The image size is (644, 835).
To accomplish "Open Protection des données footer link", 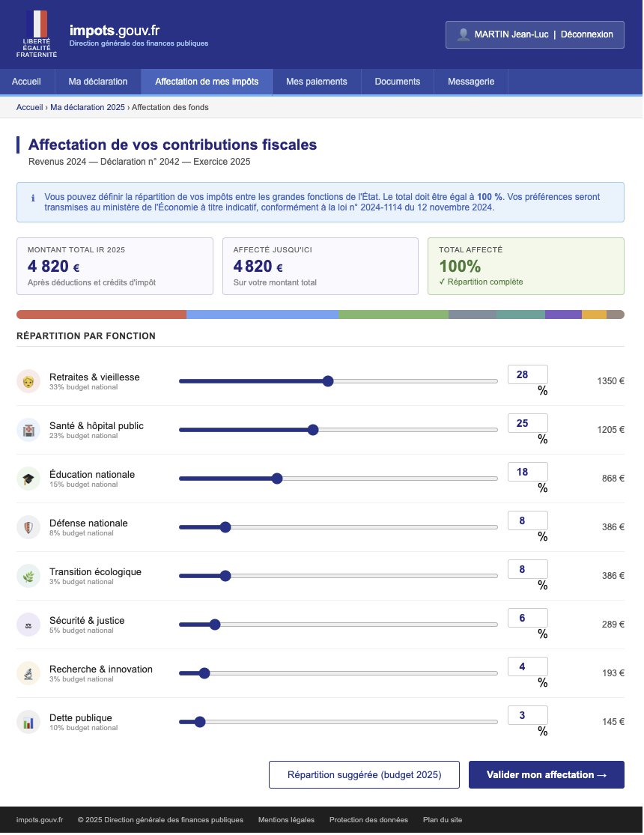I will click(368, 820).
